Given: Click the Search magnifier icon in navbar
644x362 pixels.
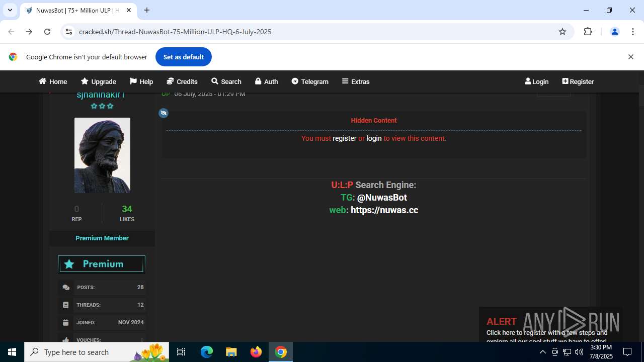Looking at the screenshot, I should (215, 81).
